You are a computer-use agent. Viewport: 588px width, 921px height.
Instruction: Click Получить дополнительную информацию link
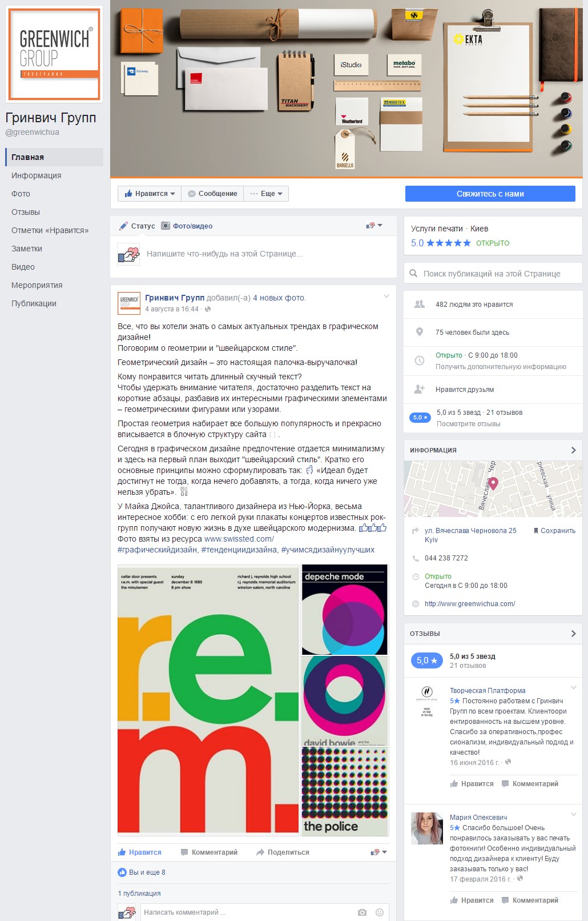click(501, 367)
